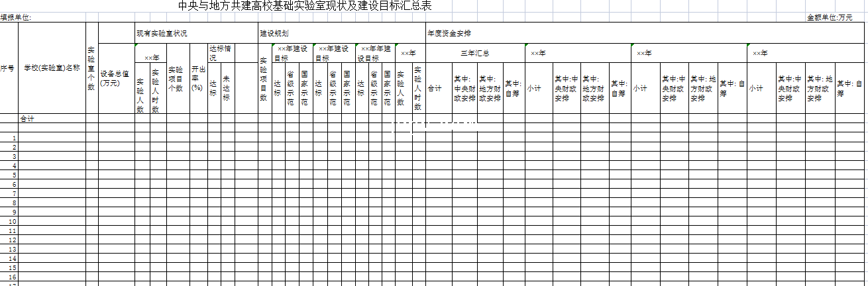The width and height of the screenshot is (868, 286).
Task: Select the 开出率(%) header cell
Action: coord(198,78)
